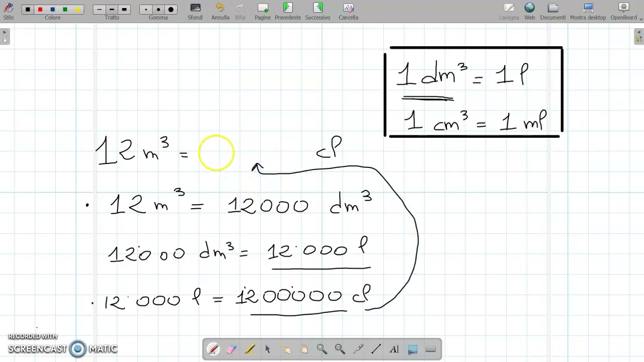The image size is (644, 362).
Task: Click Mostra desktop
Action: coord(588,11)
